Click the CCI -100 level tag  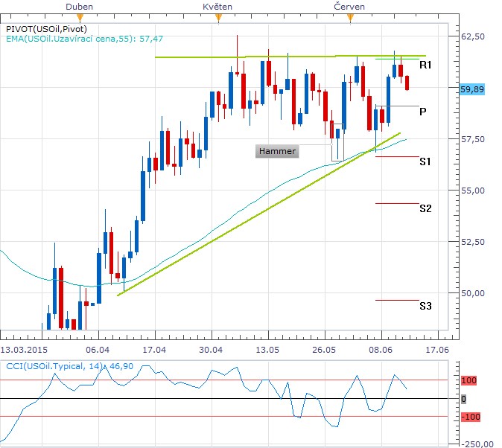click(x=470, y=417)
